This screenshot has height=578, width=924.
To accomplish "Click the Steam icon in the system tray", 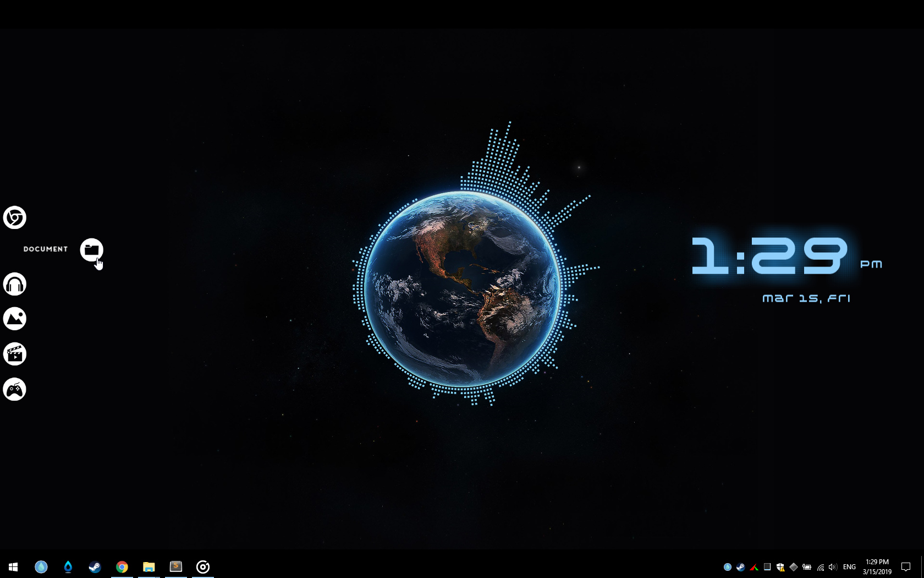I will point(740,567).
